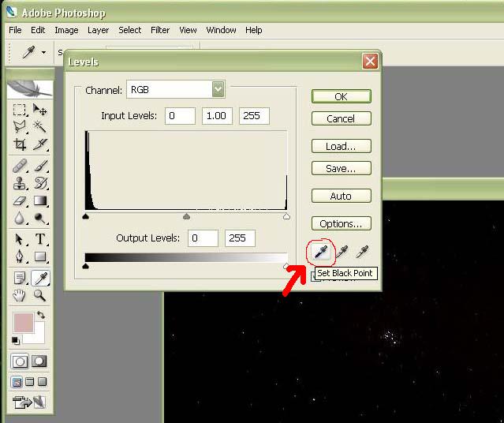Select the Blur tool
The height and width of the screenshot is (423, 504).
(20, 218)
